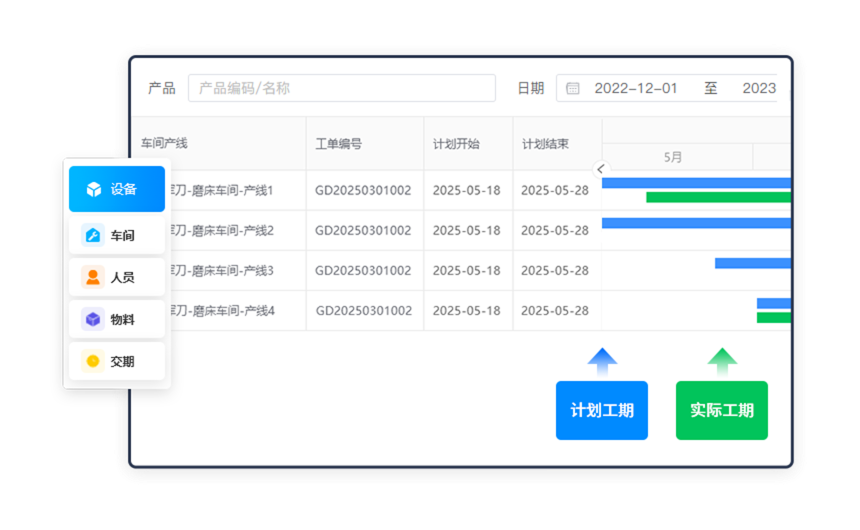Select the row ending in 磨床车间-产线1
This screenshot has height=530, width=860.
pyautogui.click(x=461, y=190)
